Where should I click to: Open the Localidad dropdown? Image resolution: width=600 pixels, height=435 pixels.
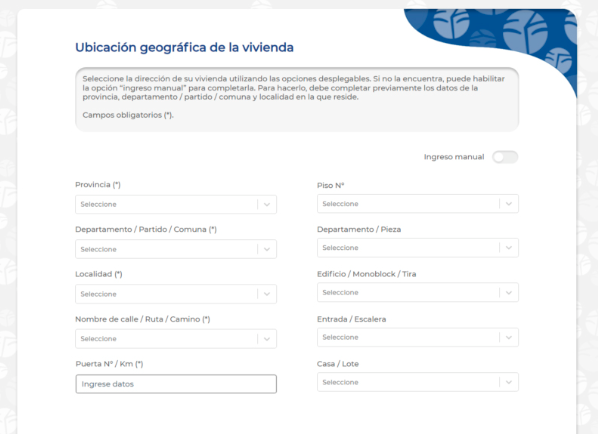176,294
